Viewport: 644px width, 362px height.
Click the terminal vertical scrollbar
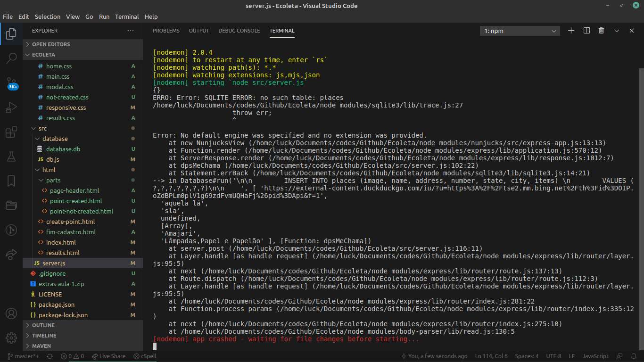[641, 209]
